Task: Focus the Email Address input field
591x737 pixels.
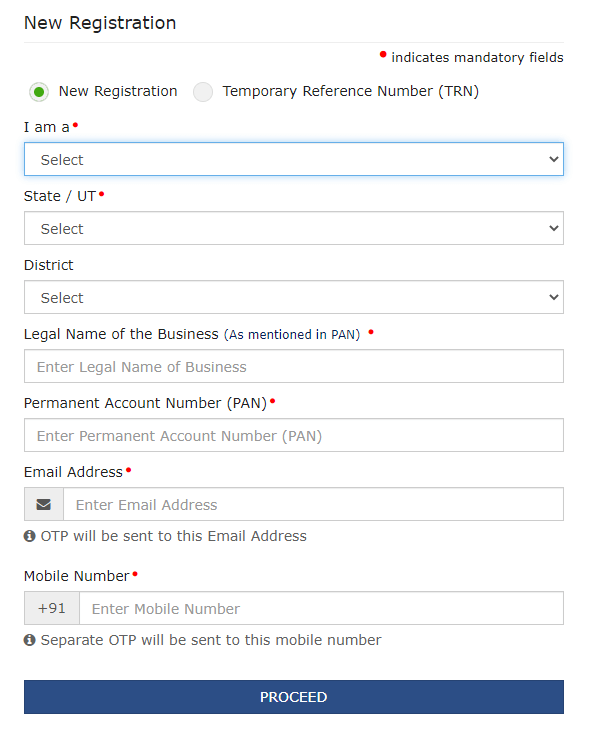Action: 314,504
